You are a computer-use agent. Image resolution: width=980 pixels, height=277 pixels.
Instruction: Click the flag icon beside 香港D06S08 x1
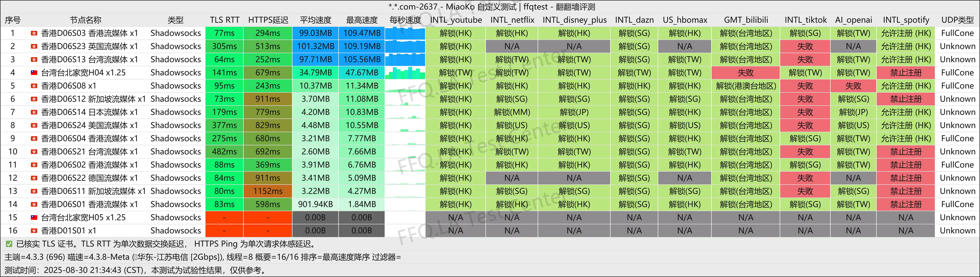tap(34, 86)
